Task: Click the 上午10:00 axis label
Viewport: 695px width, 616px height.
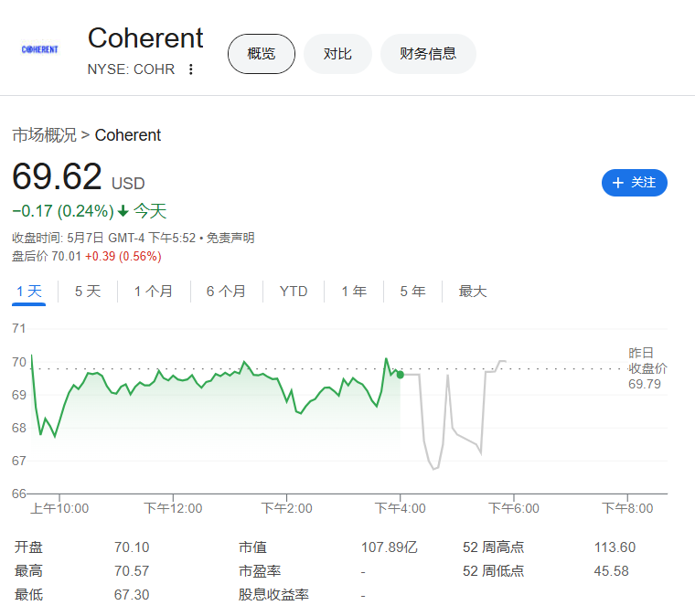Action: (59, 508)
